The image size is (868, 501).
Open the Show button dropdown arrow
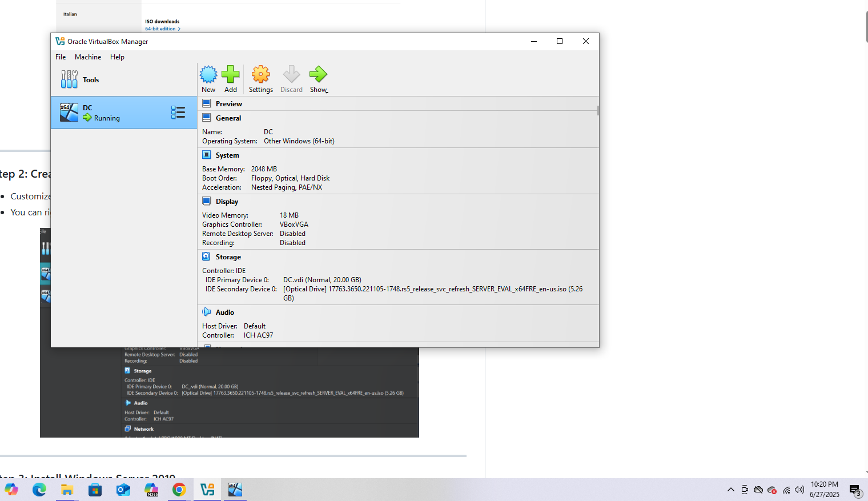point(327,92)
